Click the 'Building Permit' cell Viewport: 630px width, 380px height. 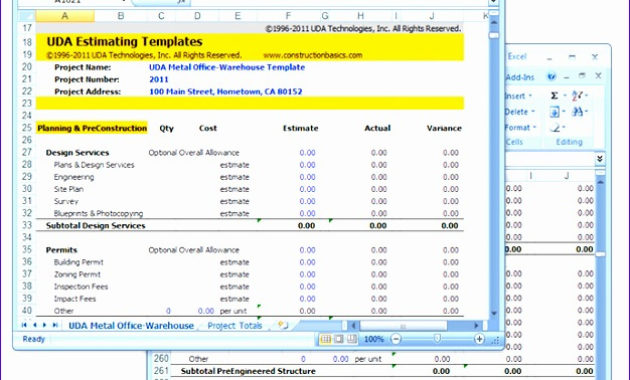coord(79,262)
